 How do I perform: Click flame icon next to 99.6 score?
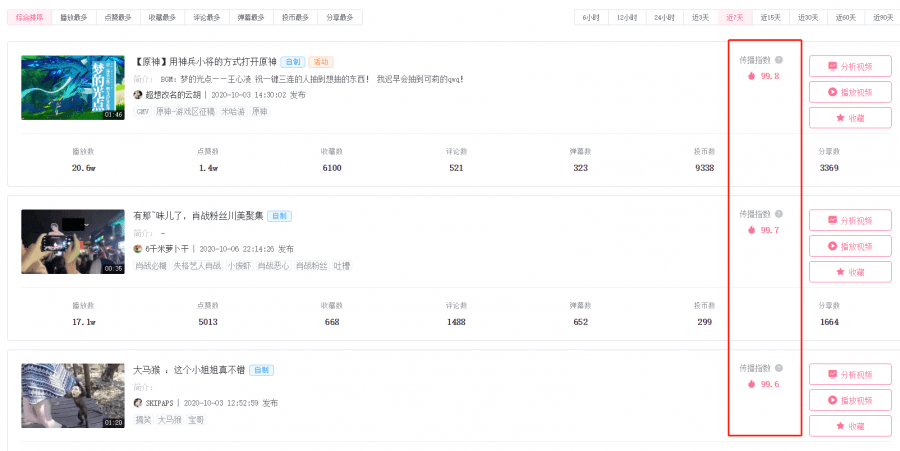pyautogui.click(x=751, y=384)
